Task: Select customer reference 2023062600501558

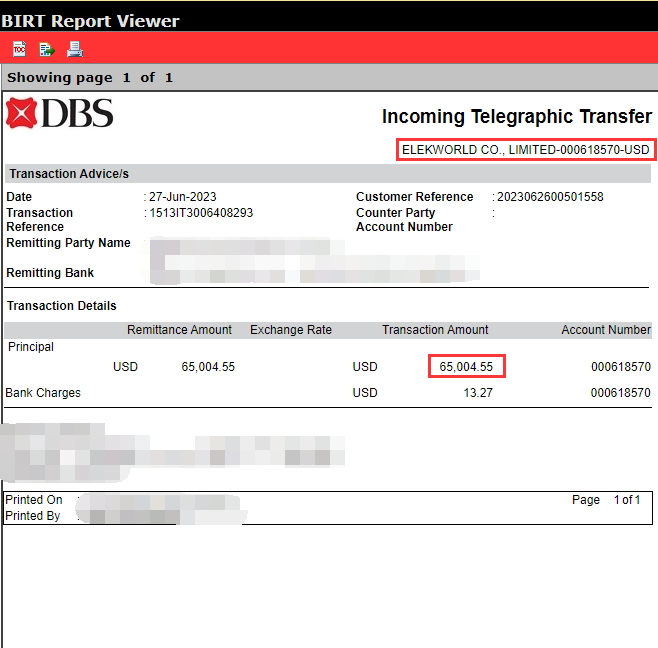Action: (550, 197)
